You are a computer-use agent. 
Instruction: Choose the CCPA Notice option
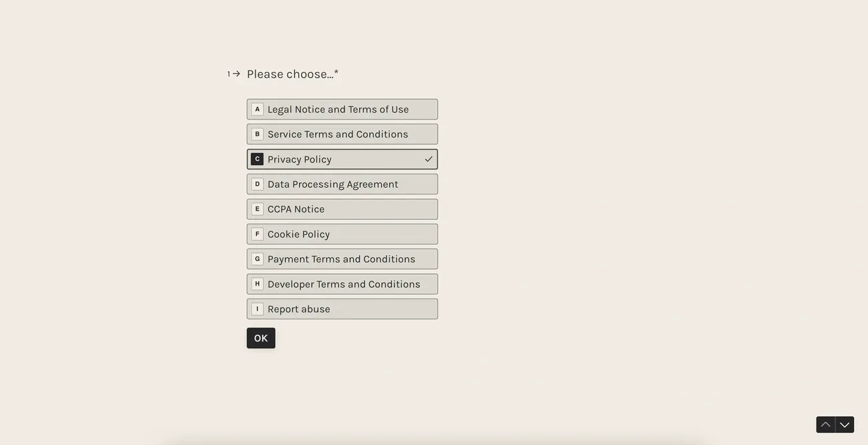(296, 209)
